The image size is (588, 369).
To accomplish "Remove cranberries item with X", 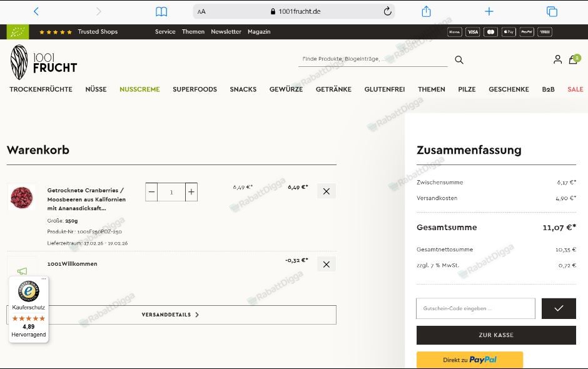I will (327, 191).
